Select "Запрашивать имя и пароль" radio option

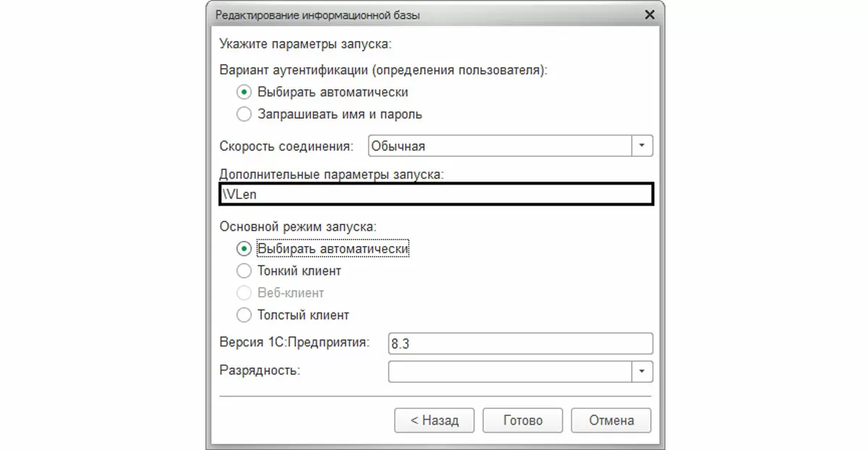[x=244, y=114]
